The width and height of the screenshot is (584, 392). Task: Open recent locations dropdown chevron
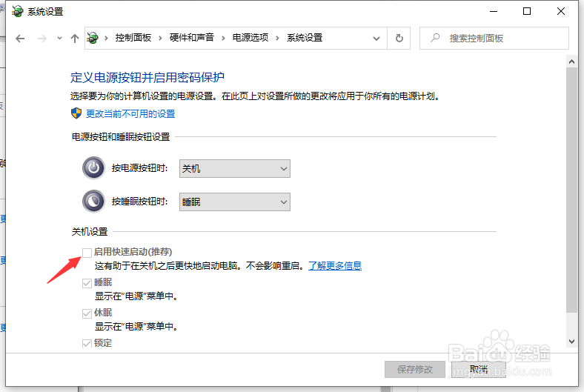point(59,38)
